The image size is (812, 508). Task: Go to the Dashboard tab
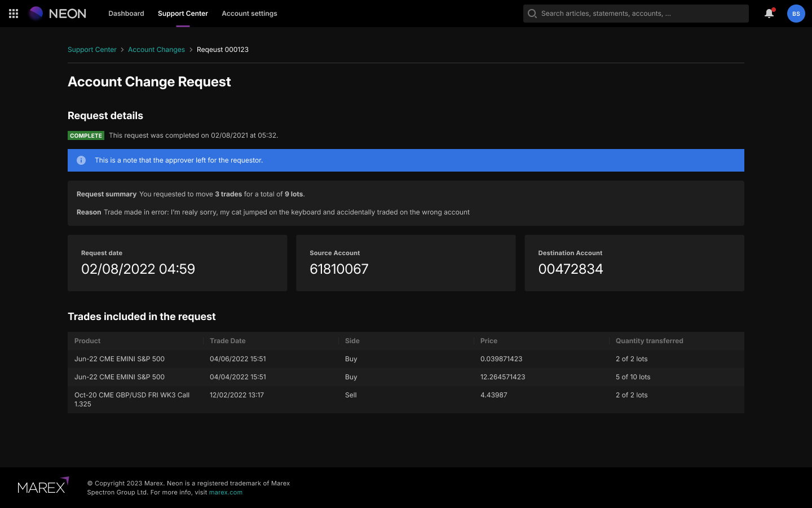126,14
